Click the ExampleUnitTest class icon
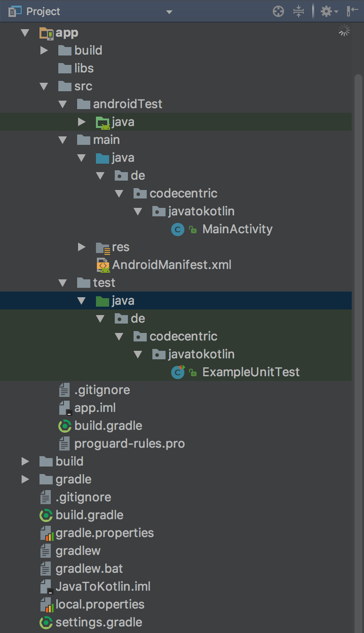This screenshot has width=364, height=633. [x=177, y=372]
